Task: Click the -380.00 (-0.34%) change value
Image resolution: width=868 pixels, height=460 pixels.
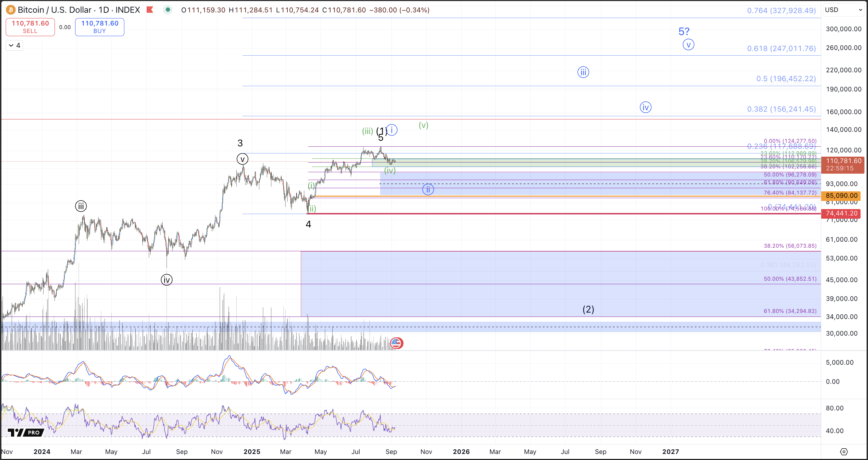Action: [399, 10]
